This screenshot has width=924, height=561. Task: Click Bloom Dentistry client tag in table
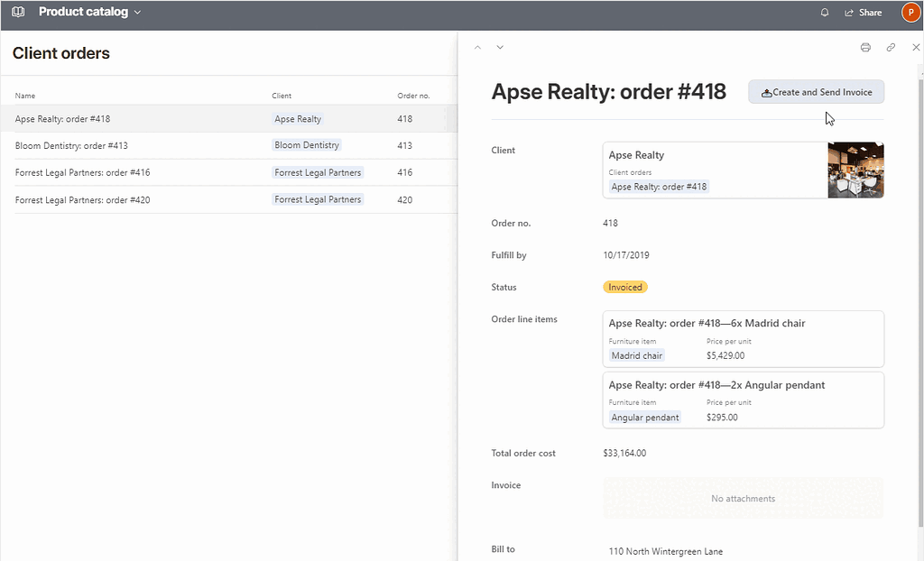[307, 145]
